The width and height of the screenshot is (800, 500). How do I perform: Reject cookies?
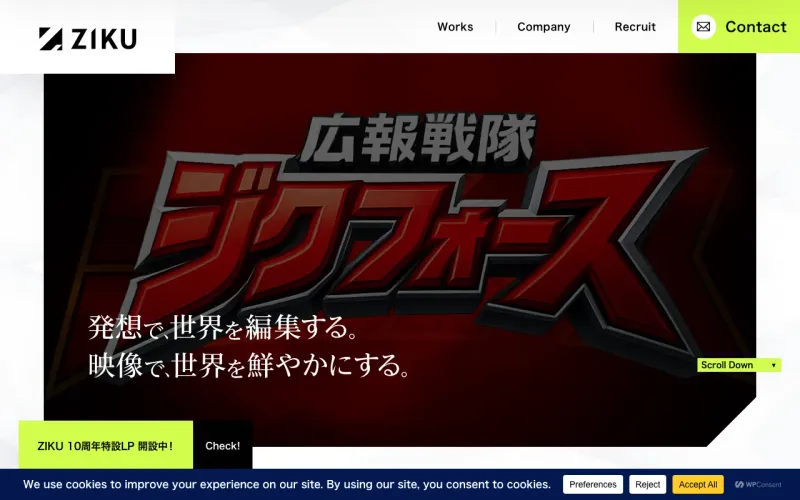pyautogui.click(x=647, y=484)
